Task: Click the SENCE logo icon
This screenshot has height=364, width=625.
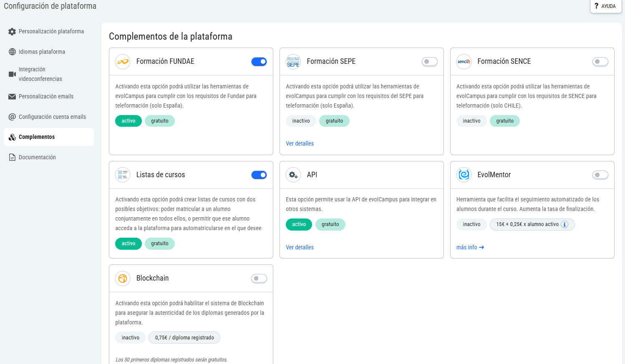Action: tap(464, 62)
